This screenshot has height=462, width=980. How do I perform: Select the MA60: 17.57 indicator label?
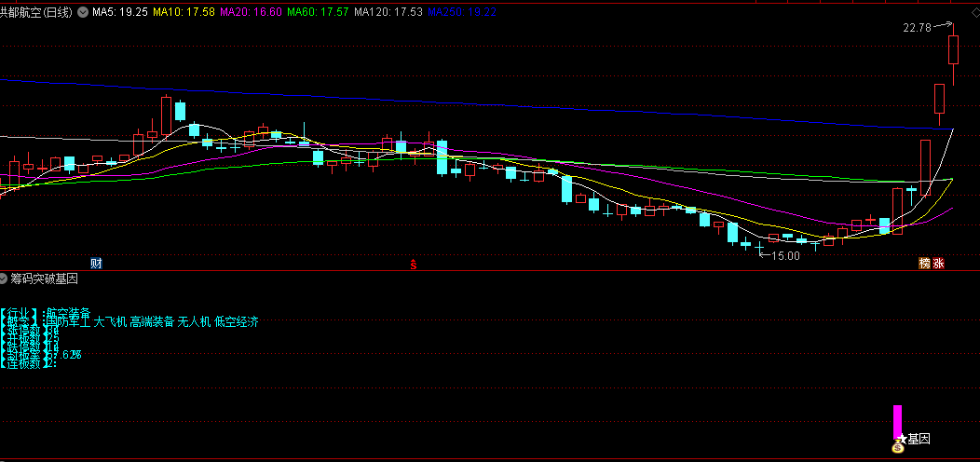[318, 11]
